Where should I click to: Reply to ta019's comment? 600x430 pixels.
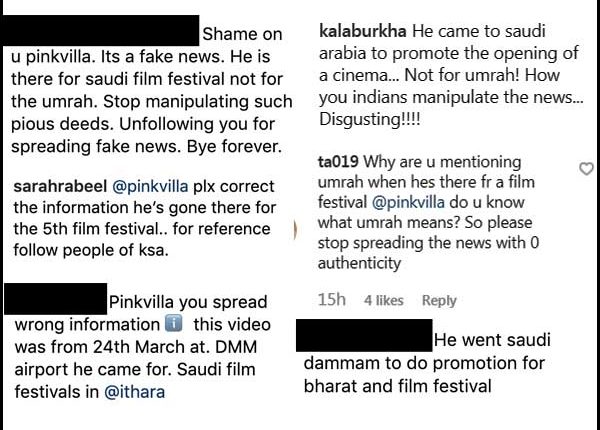point(439,300)
